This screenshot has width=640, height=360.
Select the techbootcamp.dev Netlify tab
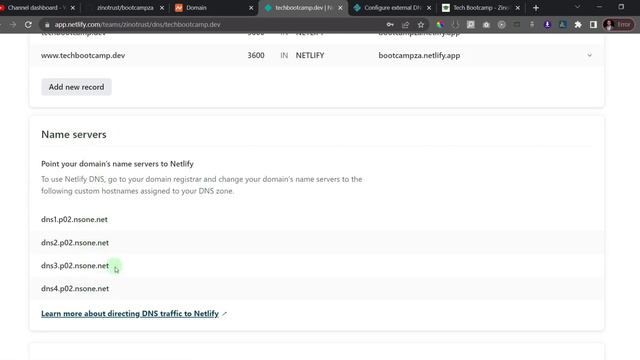[x=303, y=8]
